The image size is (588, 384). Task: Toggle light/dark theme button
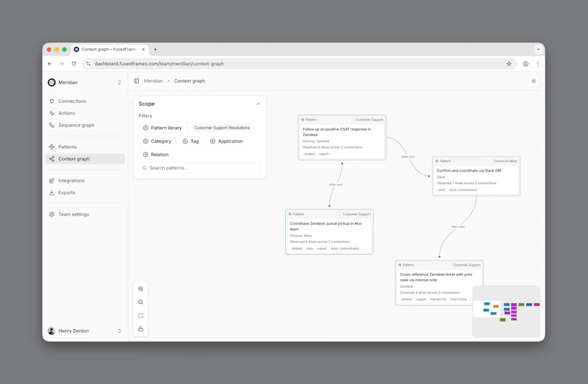[534, 81]
